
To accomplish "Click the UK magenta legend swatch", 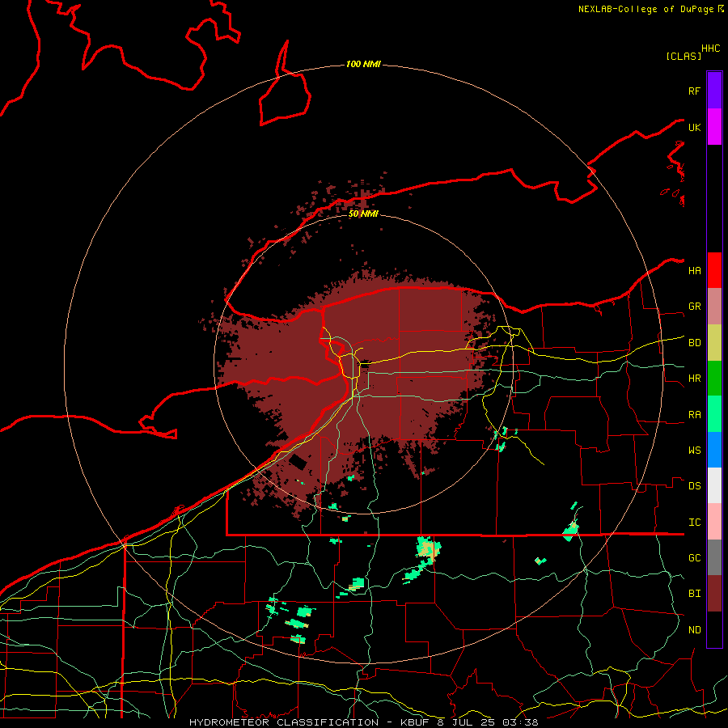I will [x=714, y=127].
